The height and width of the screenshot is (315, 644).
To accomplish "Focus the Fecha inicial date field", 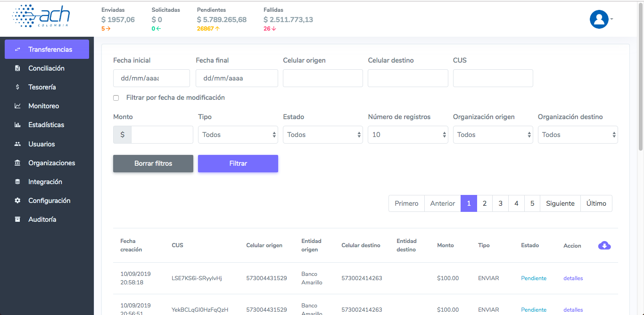I will (x=151, y=78).
